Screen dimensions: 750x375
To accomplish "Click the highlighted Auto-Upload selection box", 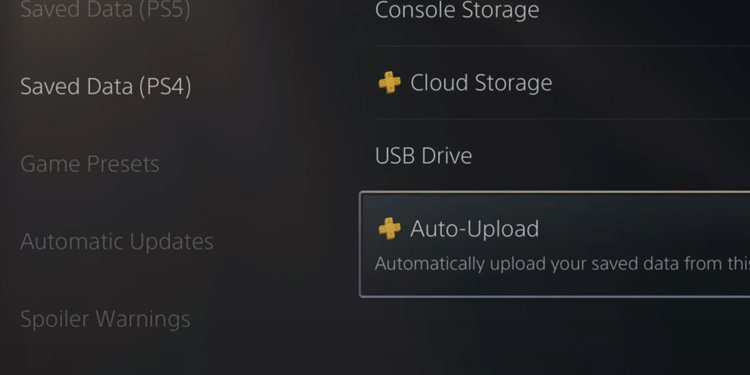I will [555, 244].
